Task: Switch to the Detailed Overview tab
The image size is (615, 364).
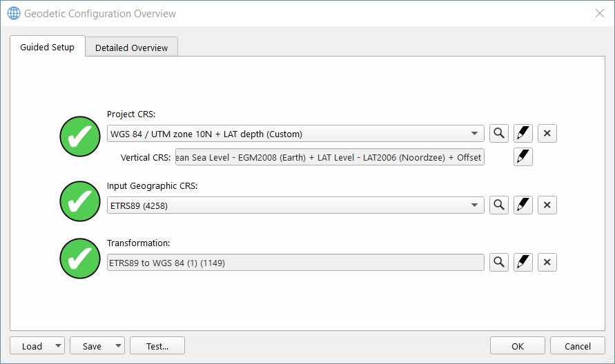Action: click(131, 48)
